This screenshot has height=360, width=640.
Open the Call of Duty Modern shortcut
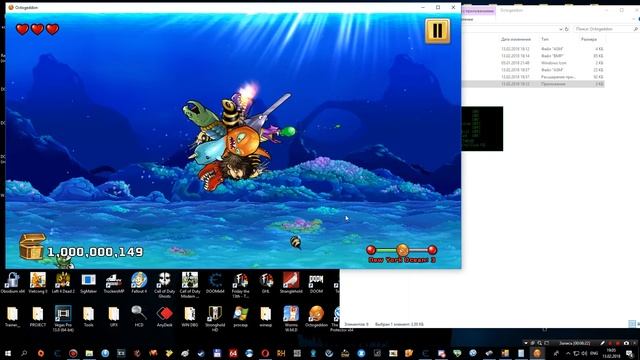click(190, 285)
